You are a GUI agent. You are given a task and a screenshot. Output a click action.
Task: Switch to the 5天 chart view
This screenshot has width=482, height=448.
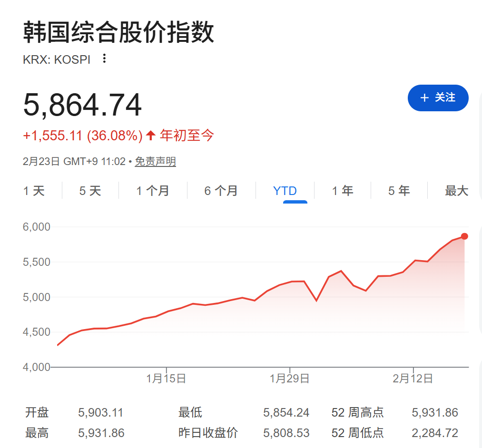point(90,190)
